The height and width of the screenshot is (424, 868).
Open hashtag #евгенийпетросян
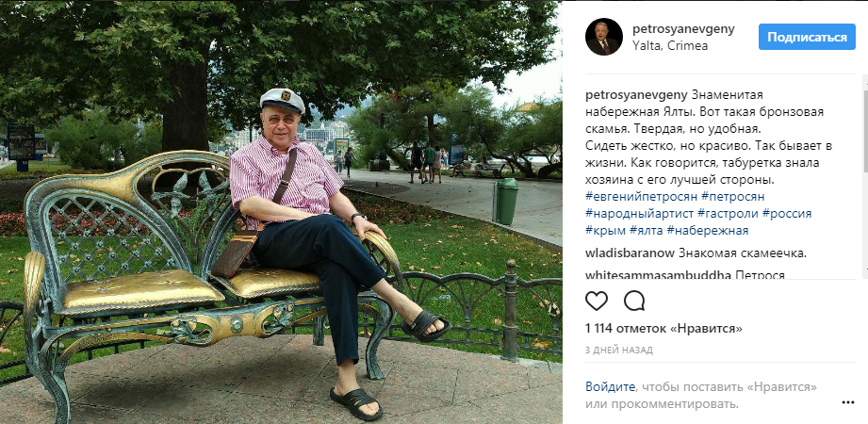coord(641,197)
